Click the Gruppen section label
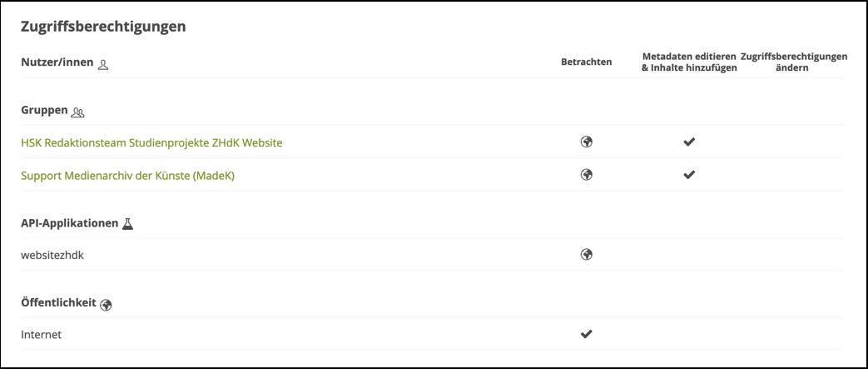 click(x=45, y=111)
